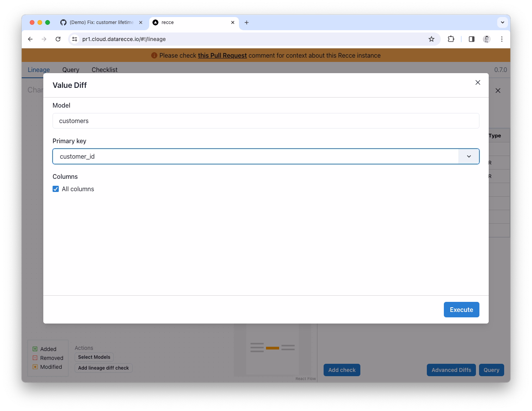532x411 pixels.
Task: Click the Removed legend icon
Action: tap(35, 358)
